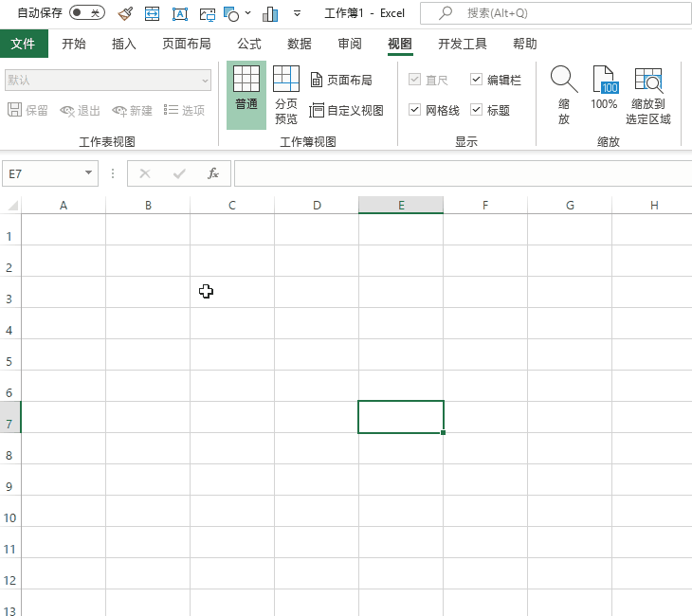Select column A header
This screenshot has width=692, height=616.
tap(64, 206)
